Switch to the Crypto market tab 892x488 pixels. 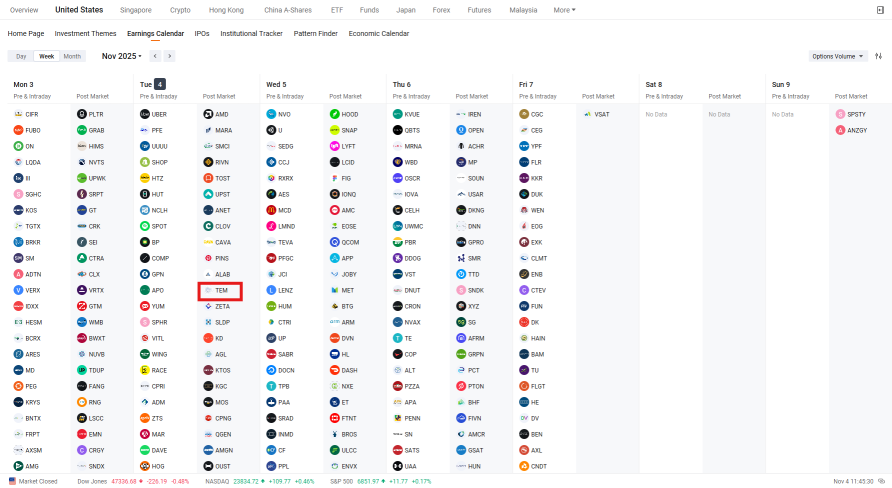click(x=180, y=10)
